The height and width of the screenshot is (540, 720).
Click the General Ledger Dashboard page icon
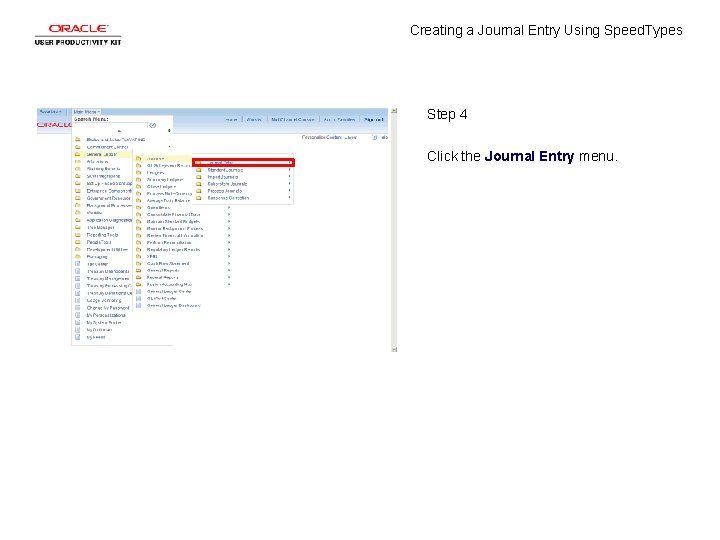138,305
